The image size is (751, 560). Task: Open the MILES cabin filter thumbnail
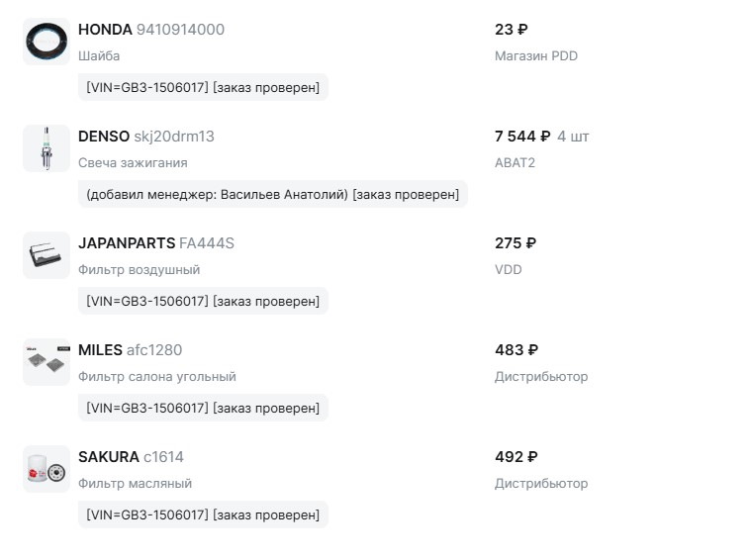pyautogui.click(x=47, y=362)
